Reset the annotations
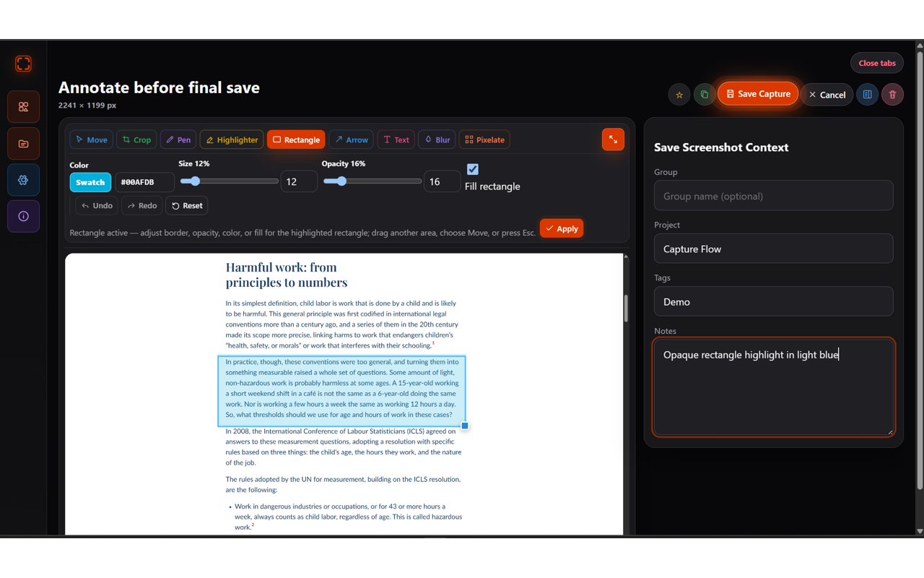 pyautogui.click(x=187, y=206)
